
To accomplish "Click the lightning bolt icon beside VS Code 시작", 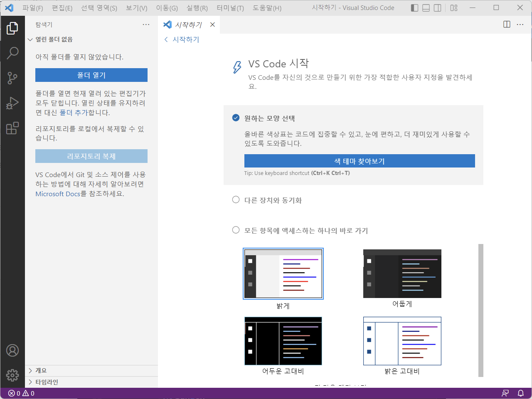I will coord(237,67).
